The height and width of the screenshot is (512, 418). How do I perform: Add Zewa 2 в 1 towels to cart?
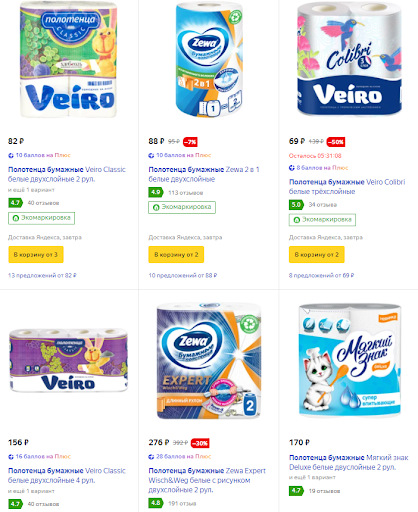coord(176,255)
